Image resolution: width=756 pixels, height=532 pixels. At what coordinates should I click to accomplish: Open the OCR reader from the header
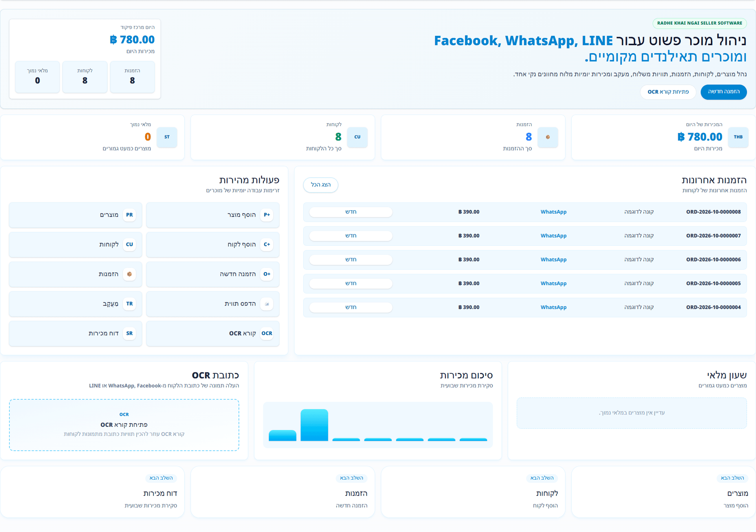[x=668, y=92]
